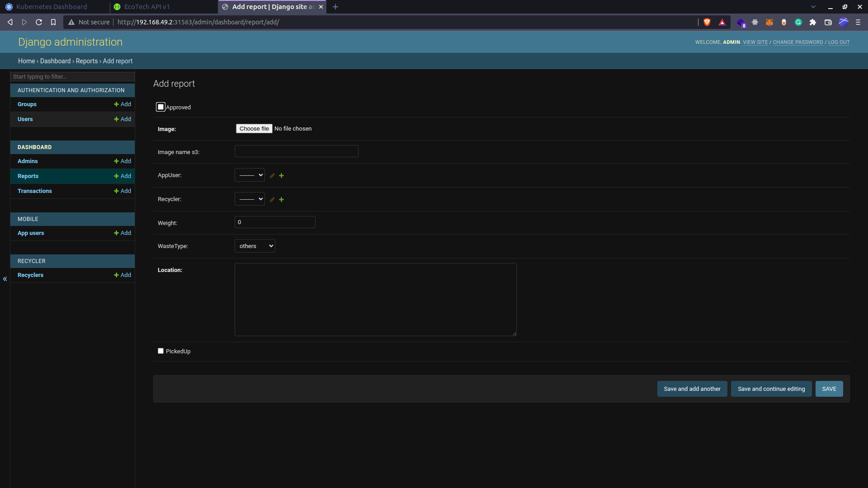Click the browser reload icon
Image resolution: width=868 pixels, height=488 pixels.
[39, 22]
